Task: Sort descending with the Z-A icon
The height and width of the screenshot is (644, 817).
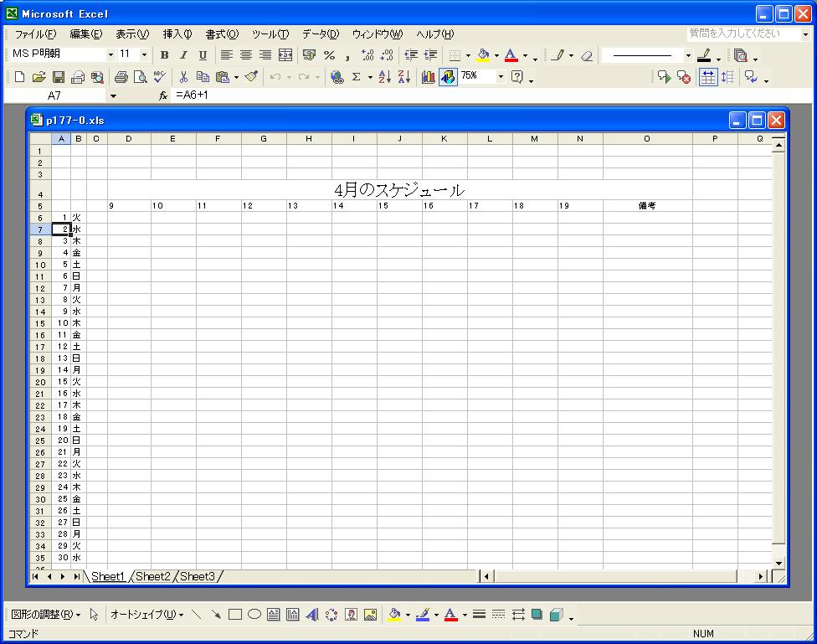Action: coord(403,77)
